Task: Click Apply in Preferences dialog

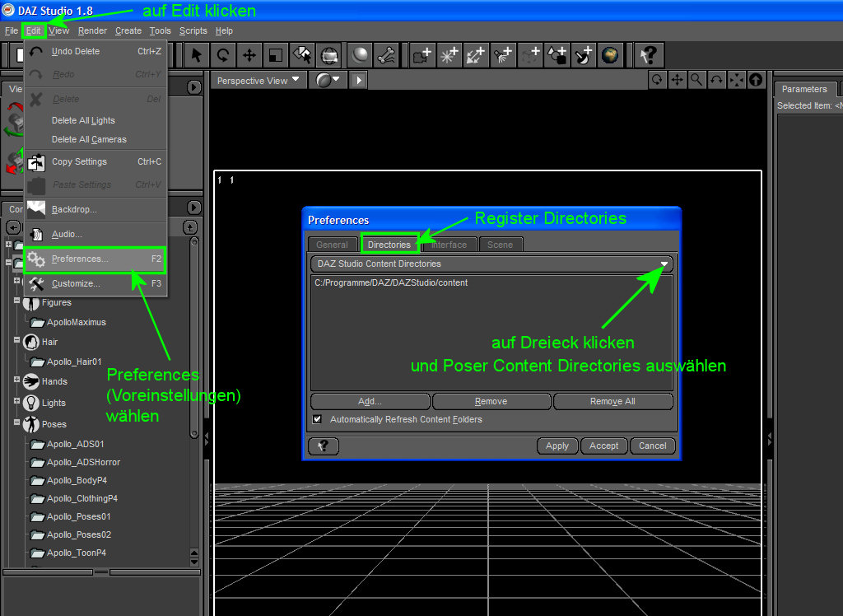Action: tap(557, 446)
